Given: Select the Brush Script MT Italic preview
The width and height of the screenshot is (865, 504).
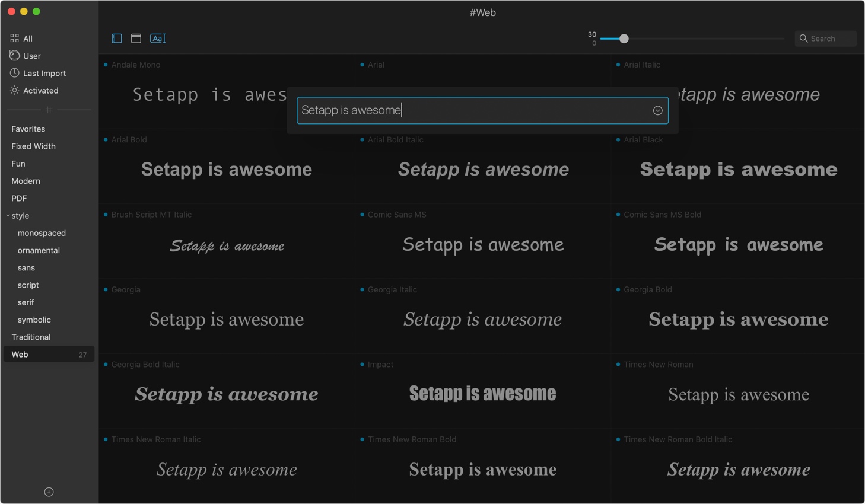Looking at the screenshot, I should [x=227, y=245].
